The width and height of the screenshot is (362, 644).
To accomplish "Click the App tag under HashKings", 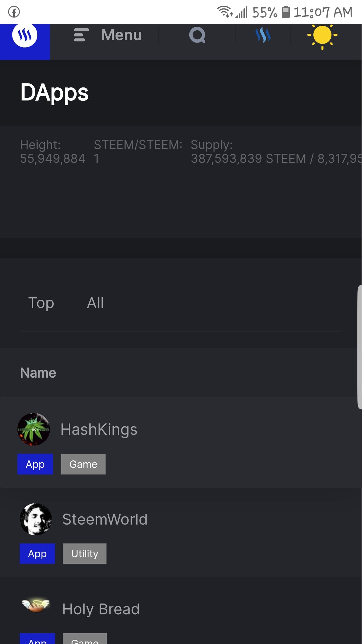I will (x=35, y=464).
